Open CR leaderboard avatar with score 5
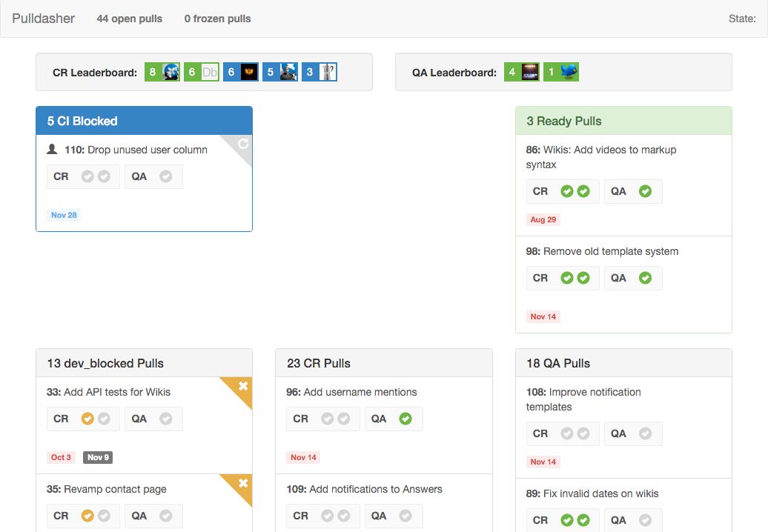 (280, 72)
